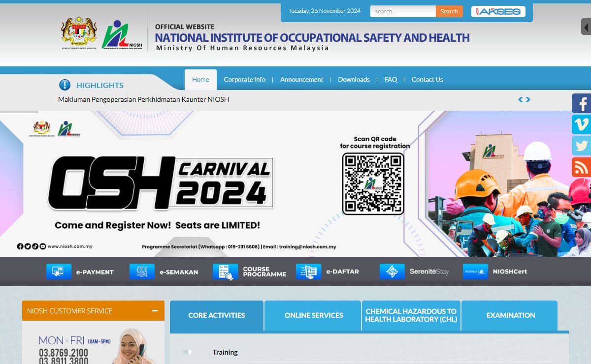Click the Training list item
Screen dimensions: 591x364
(x=225, y=352)
